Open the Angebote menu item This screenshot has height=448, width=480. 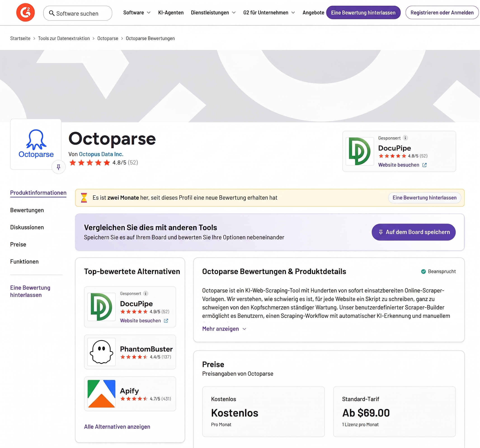[x=313, y=13]
